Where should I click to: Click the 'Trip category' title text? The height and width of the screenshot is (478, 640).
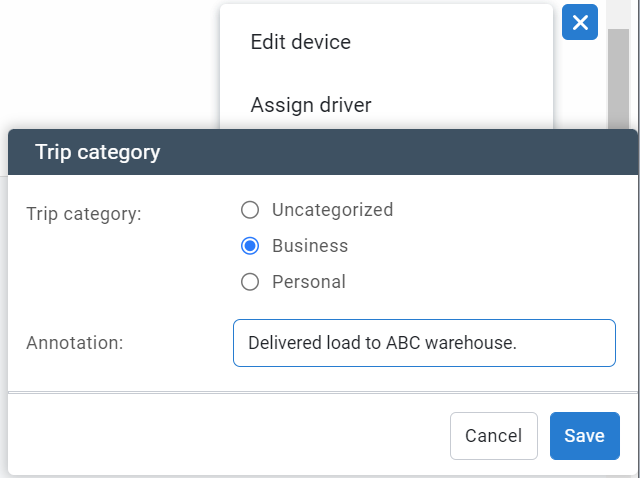pyautogui.click(x=98, y=152)
